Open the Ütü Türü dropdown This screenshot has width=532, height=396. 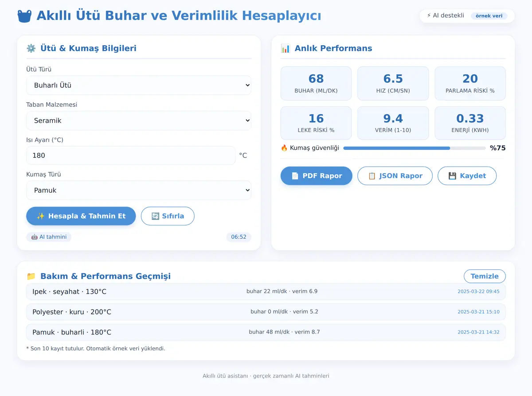[139, 85]
